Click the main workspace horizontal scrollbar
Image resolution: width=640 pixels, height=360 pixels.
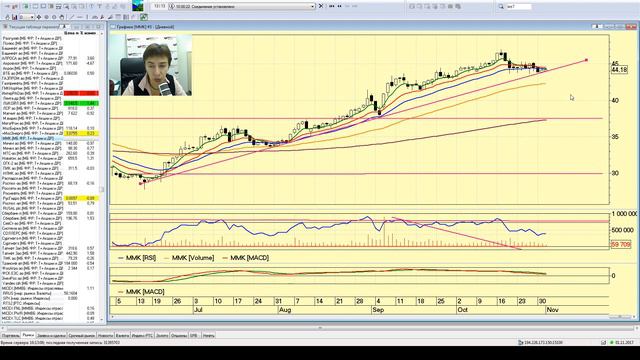[x=320, y=328]
